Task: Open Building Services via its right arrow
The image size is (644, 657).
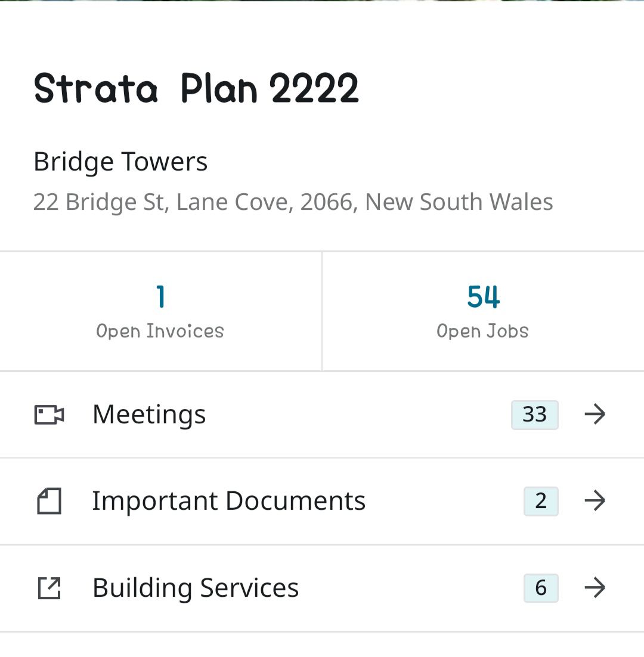Action: (595, 587)
